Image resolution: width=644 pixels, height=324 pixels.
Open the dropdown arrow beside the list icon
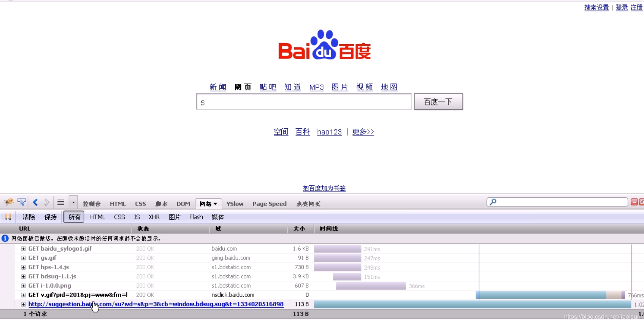click(x=73, y=202)
